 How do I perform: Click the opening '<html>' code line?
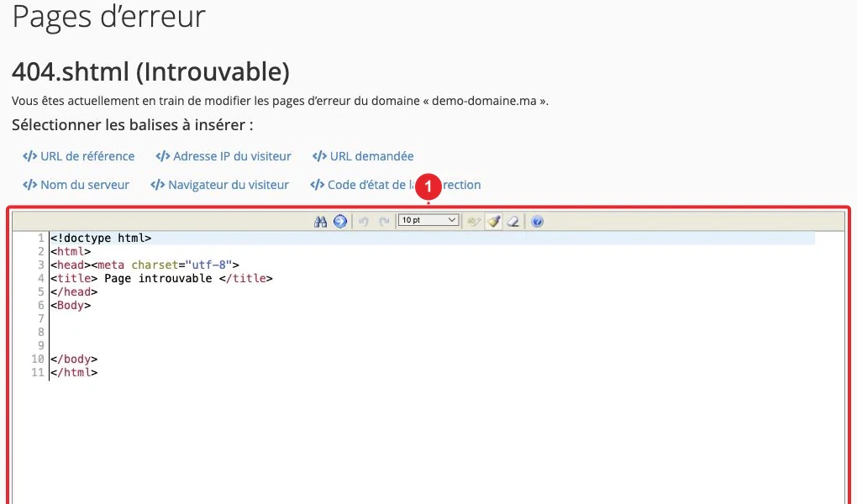tap(71, 251)
